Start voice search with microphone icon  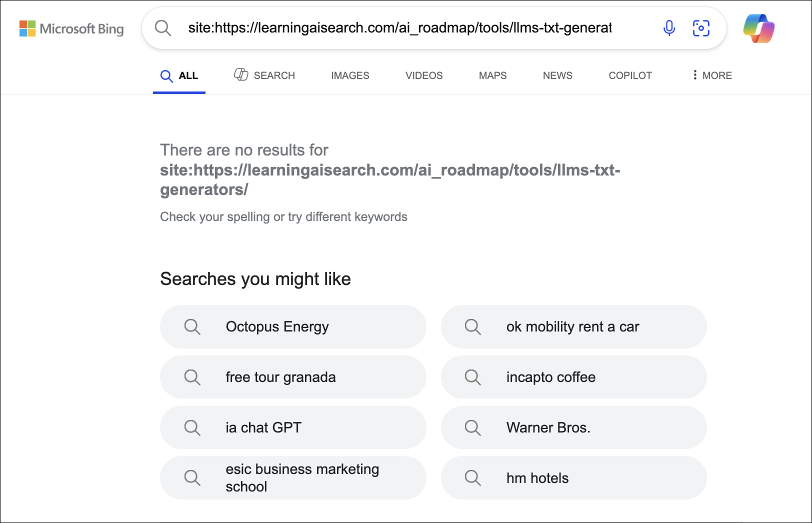click(x=669, y=28)
